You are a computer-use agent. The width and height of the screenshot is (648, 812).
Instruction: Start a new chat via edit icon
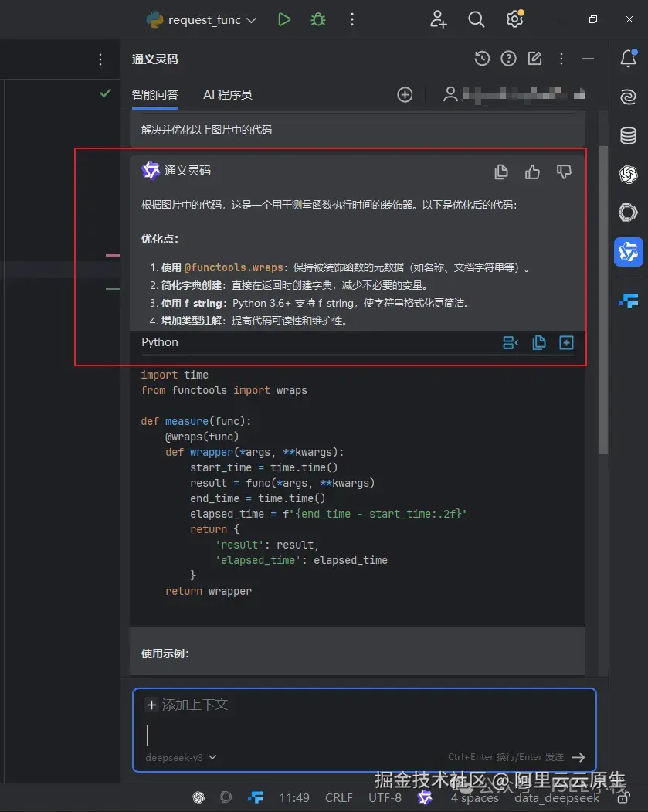(x=534, y=59)
